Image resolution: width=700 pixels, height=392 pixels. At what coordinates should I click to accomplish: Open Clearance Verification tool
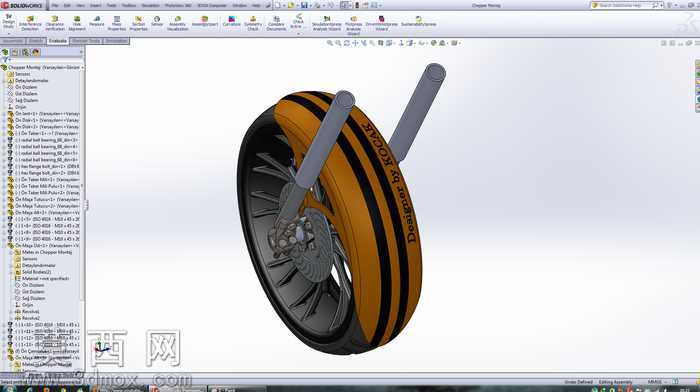tap(55, 23)
